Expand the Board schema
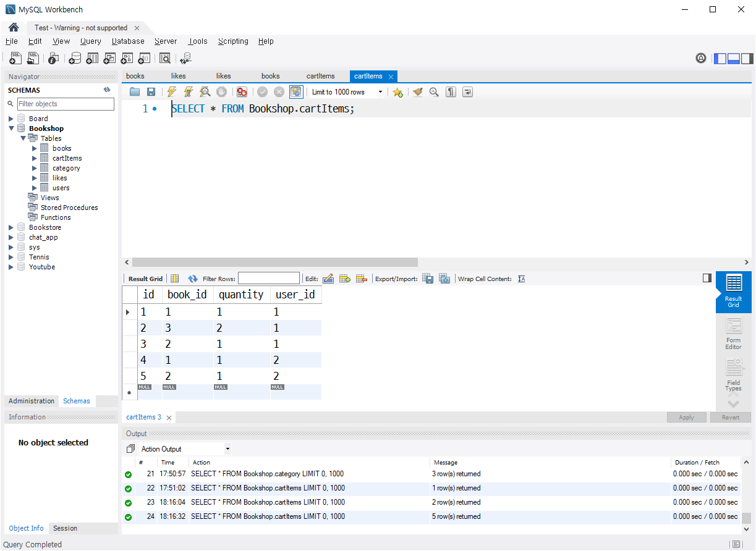The width and height of the screenshot is (756, 551). [11, 119]
